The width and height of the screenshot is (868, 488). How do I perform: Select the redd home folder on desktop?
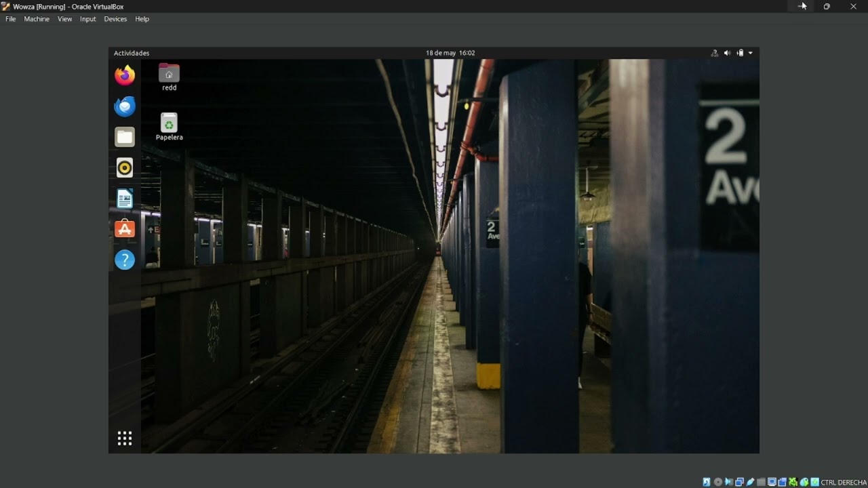click(x=169, y=77)
